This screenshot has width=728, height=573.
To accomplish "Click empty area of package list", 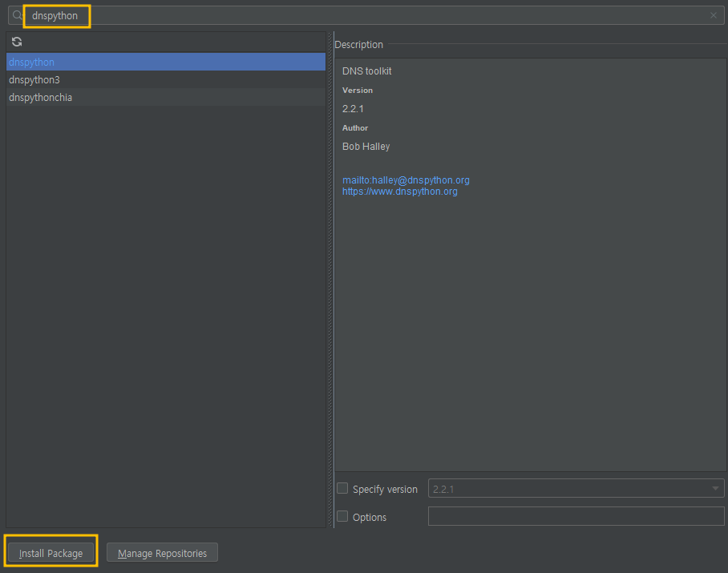I will [166, 316].
